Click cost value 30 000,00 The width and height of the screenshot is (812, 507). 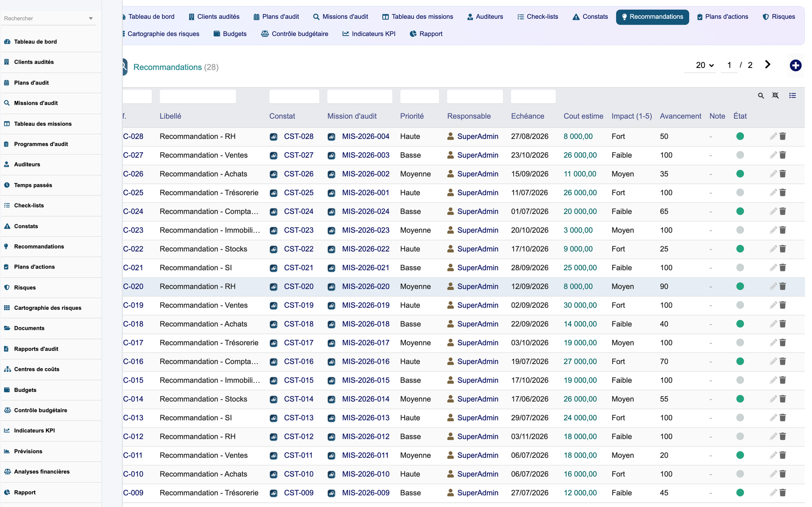pos(580,305)
